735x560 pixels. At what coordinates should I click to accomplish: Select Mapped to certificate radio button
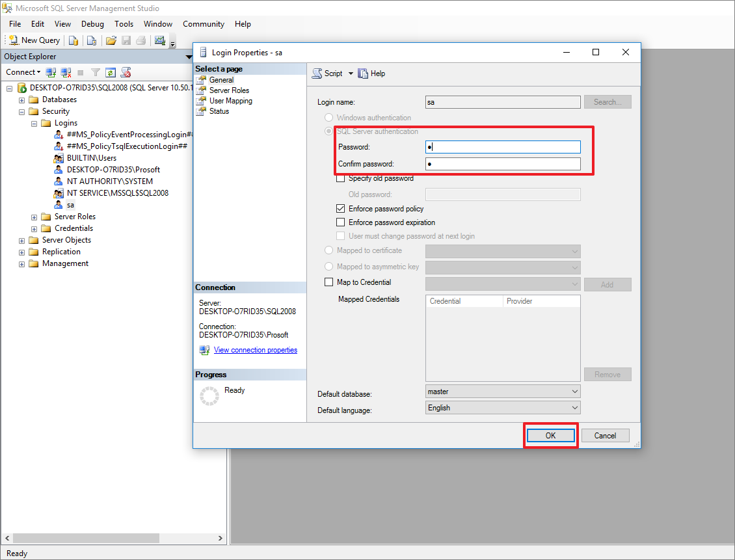pyautogui.click(x=329, y=250)
